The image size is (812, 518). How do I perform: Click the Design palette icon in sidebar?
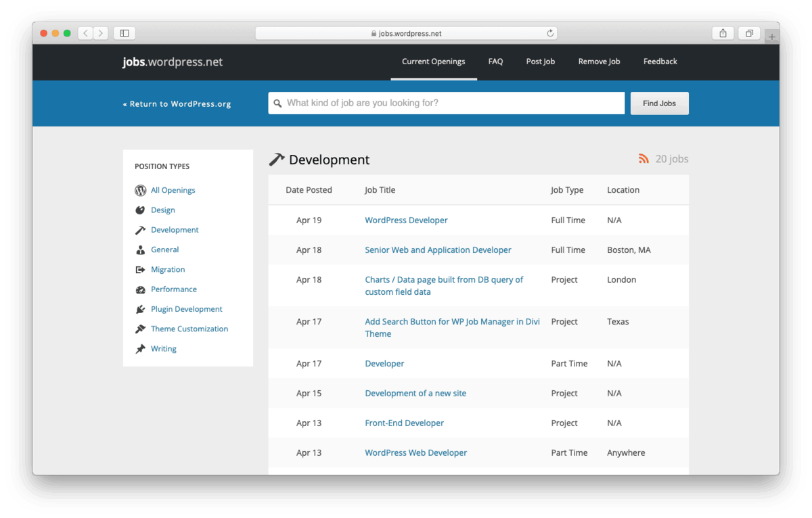[141, 210]
